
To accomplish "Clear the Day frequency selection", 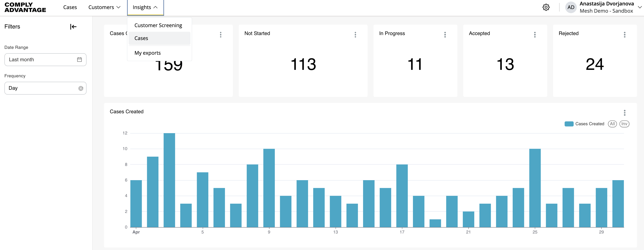I will (x=81, y=88).
